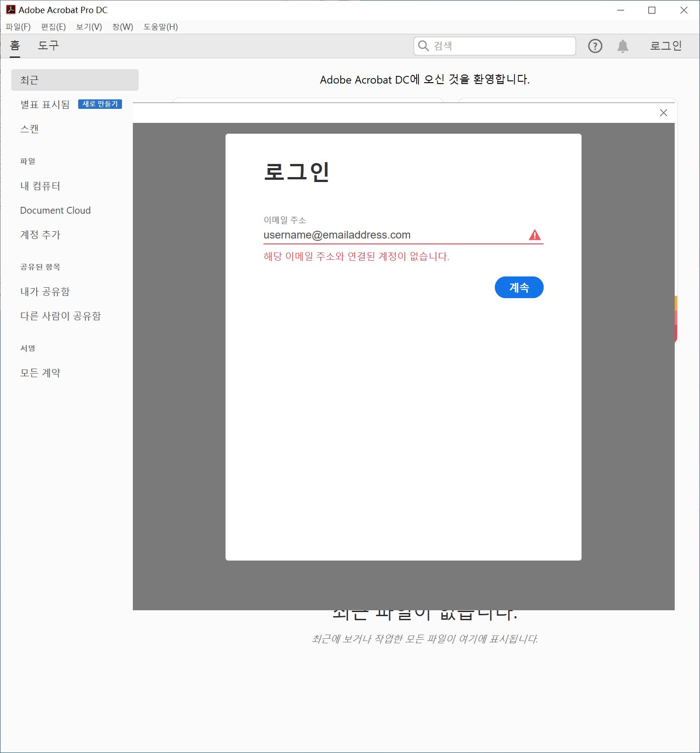Click the 공유된 항목 section header
This screenshot has width=700, height=753.
click(40, 267)
